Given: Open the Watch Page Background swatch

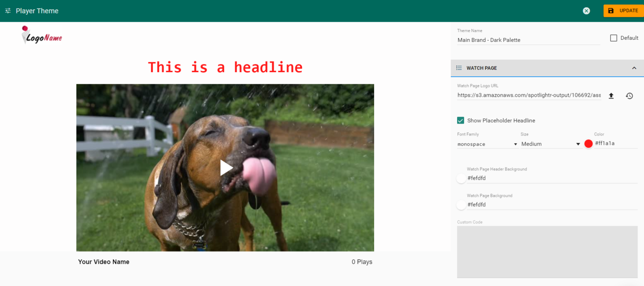Looking at the screenshot, I should coord(461,205).
